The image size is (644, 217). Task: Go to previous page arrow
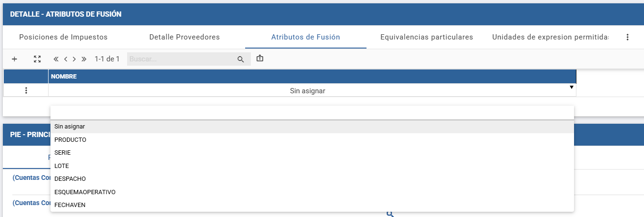pyautogui.click(x=66, y=59)
